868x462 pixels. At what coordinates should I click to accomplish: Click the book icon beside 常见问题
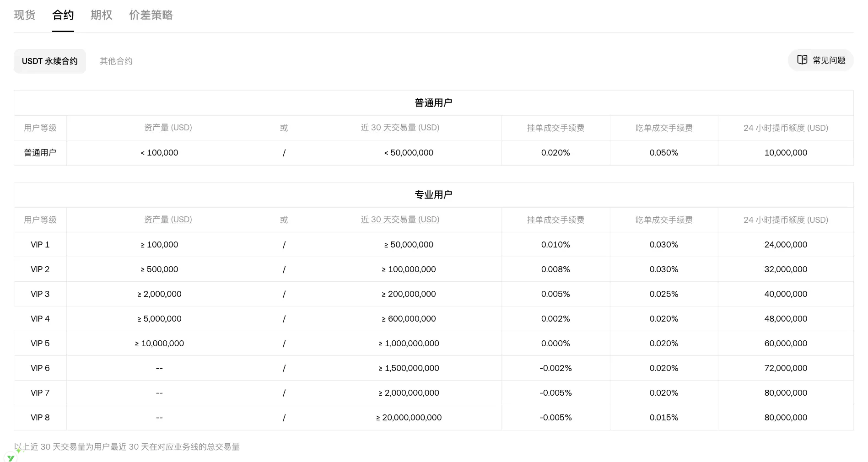click(x=802, y=60)
